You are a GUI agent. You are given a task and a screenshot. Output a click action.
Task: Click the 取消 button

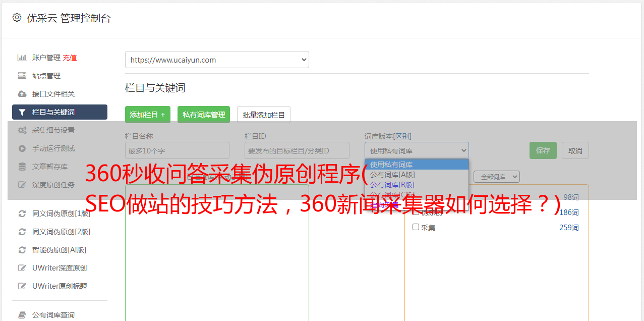pyautogui.click(x=575, y=150)
